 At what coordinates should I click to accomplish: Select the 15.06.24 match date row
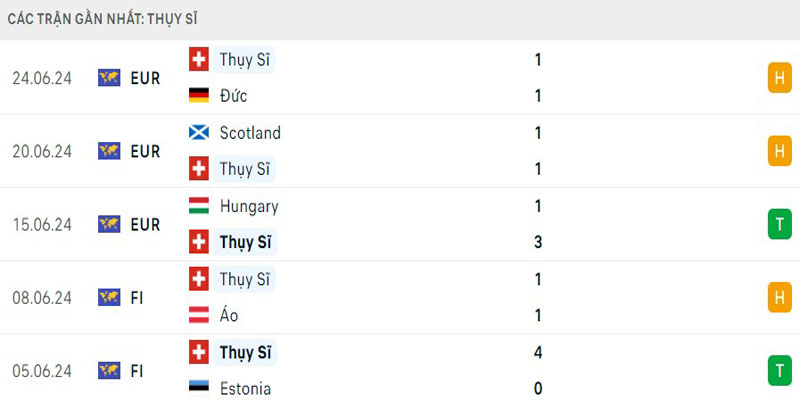pyautogui.click(x=400, y=224)
